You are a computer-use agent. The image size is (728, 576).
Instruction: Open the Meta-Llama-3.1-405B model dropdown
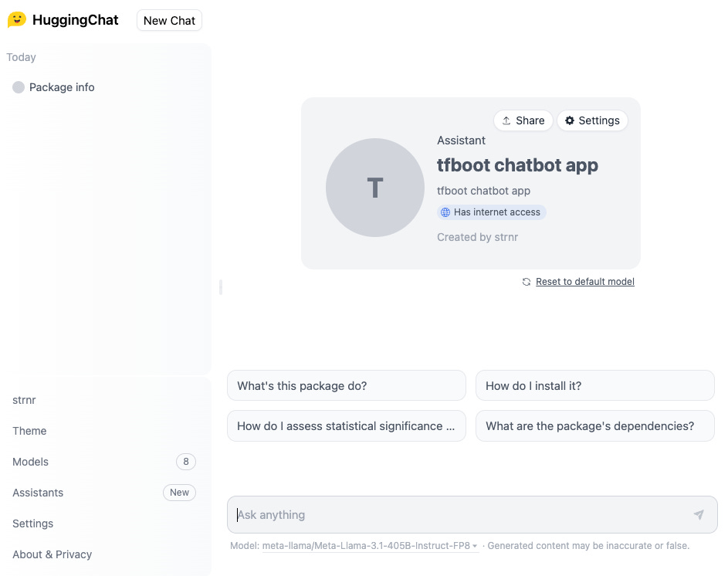pyautogui.click(x=370, y=546)
